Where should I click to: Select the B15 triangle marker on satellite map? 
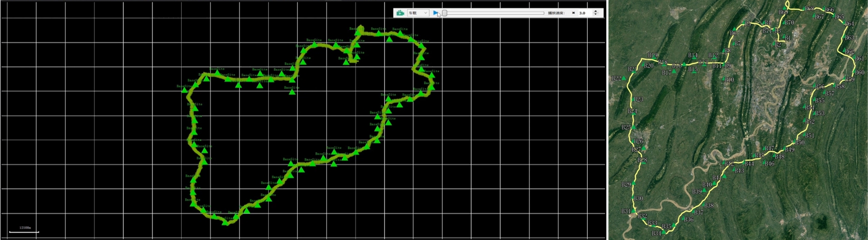click(694, 72)
